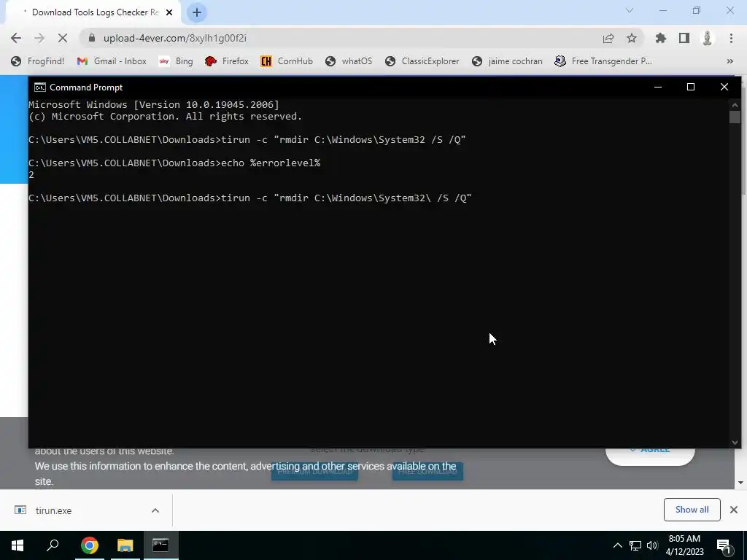Screen dimensions: 747x560
Task: Go back to the previous page in Chrome
Action: (16, 38)
